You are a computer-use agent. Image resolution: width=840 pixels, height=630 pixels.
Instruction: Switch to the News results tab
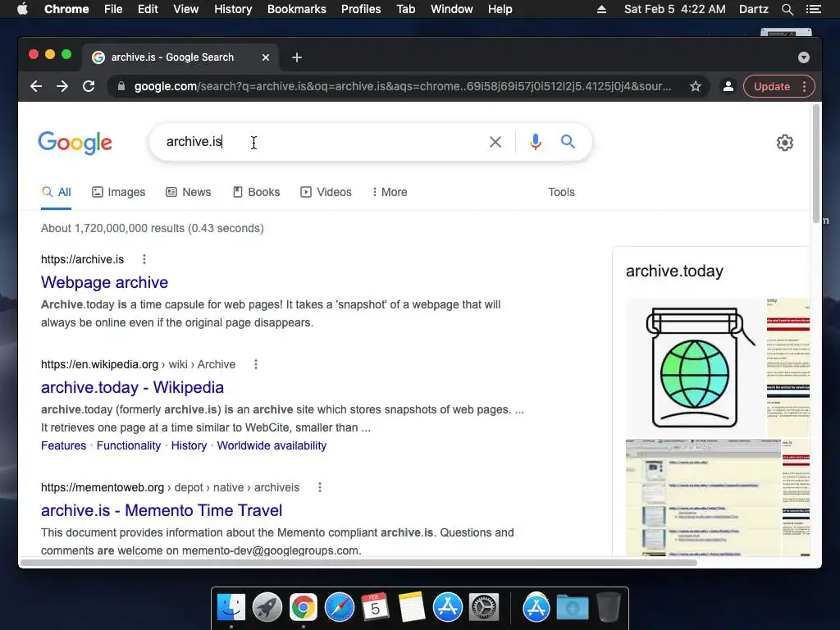pos(188,192)
